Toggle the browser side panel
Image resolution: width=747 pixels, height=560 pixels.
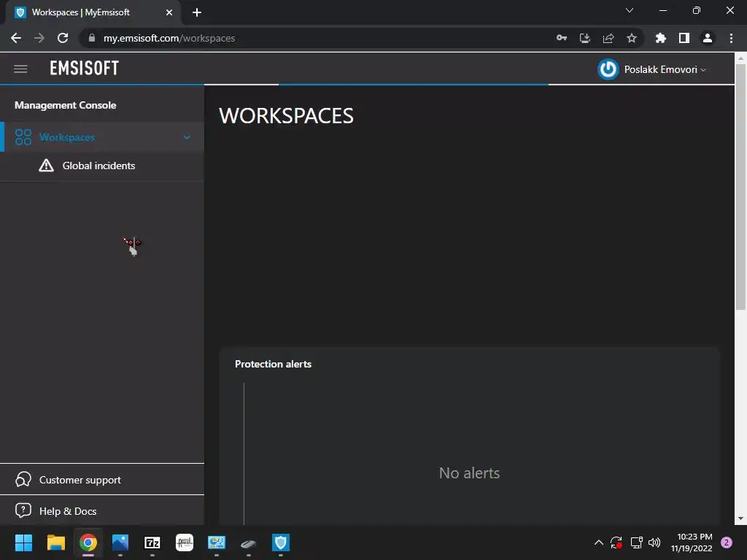[684, 38]
